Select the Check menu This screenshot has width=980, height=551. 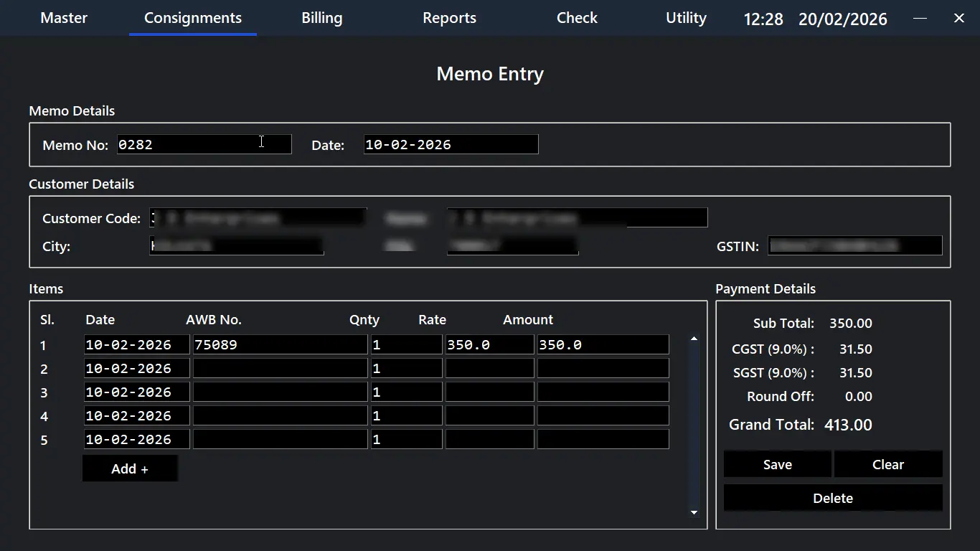point(577,18)
